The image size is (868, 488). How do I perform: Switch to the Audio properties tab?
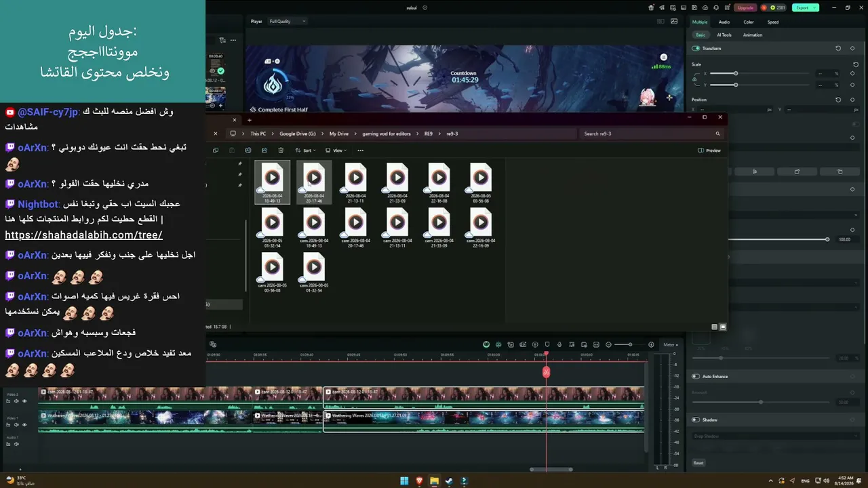[724, 22]
